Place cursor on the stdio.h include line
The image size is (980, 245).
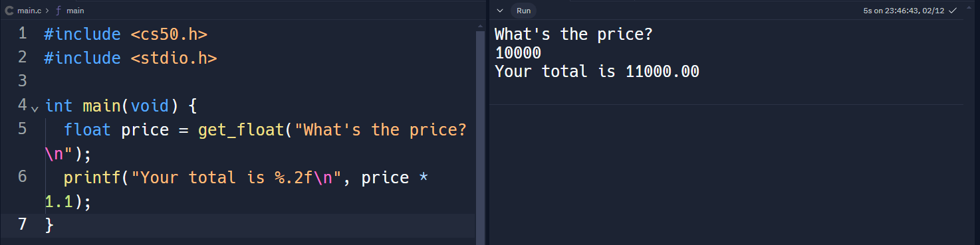tap(130, 58)
